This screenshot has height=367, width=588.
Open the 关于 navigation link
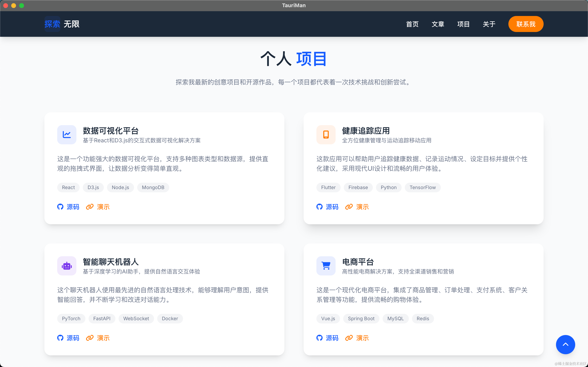coord(489,24)
